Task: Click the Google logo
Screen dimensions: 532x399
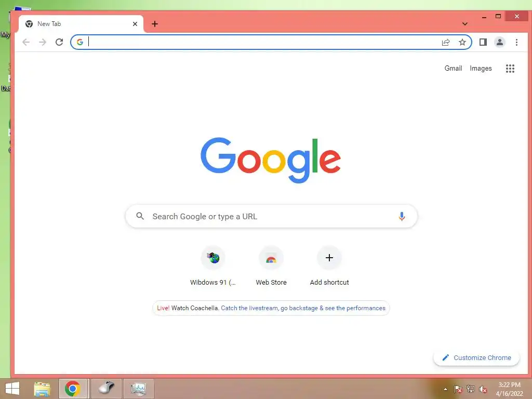Action: pos(270,160)
